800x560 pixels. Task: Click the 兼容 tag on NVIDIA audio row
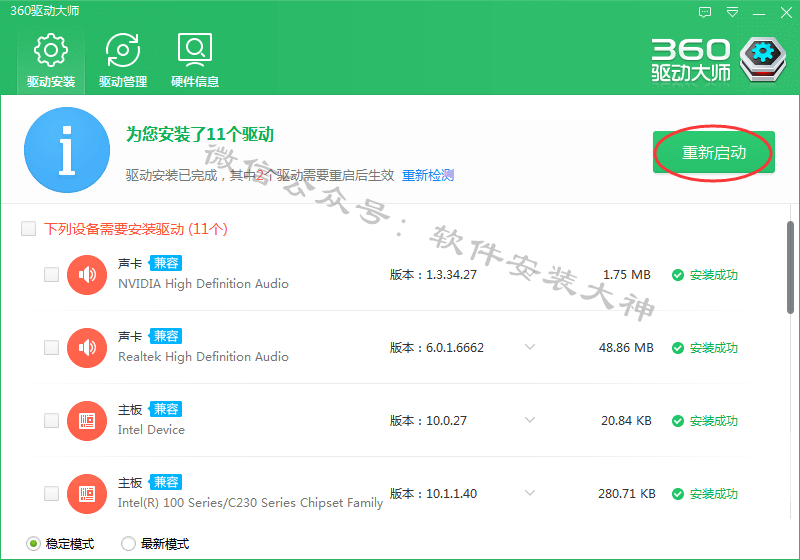click(x=166, y=263)
